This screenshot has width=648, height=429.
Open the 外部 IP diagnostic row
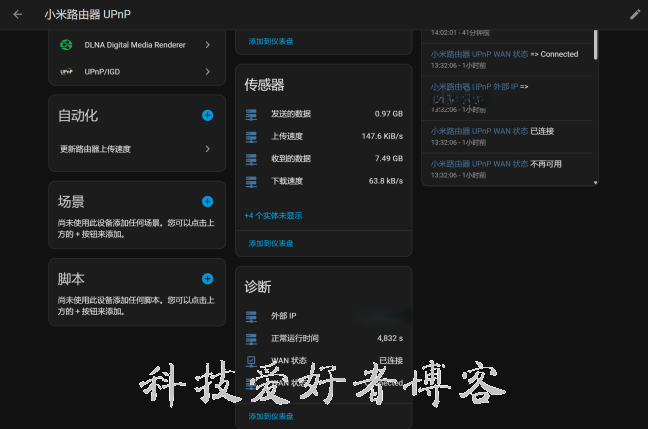pyautogui.click(x=324, y=316)
